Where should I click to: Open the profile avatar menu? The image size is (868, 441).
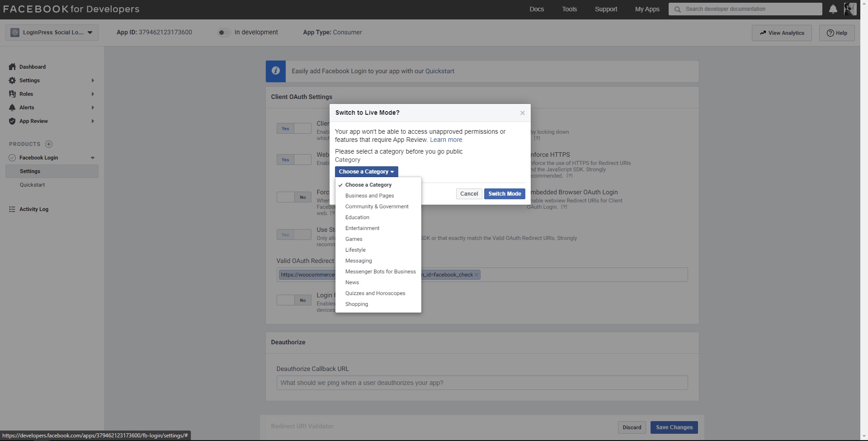point(850,9)
